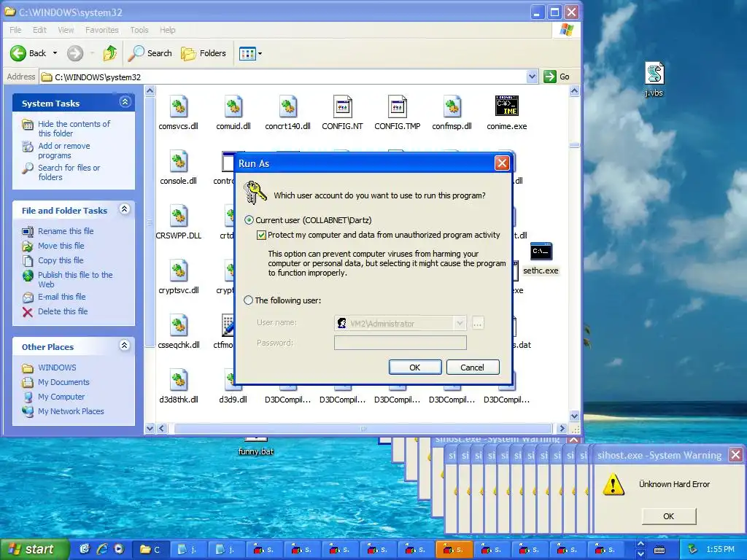Image resolution: width=747 pixels, height=560 pixels.
Task: Open the Help menu
Action: [167, 30]
